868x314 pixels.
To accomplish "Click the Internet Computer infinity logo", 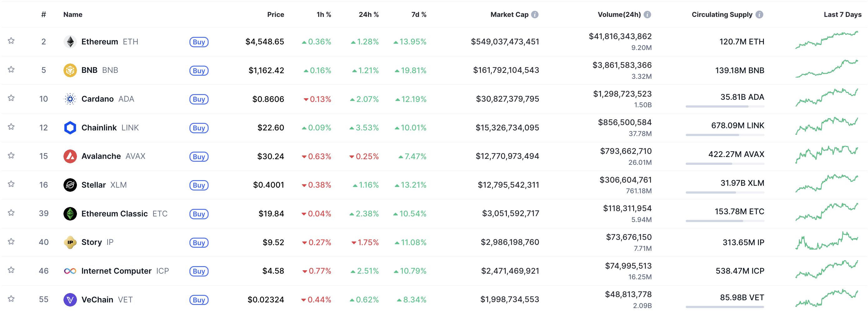I will [70, 271].
